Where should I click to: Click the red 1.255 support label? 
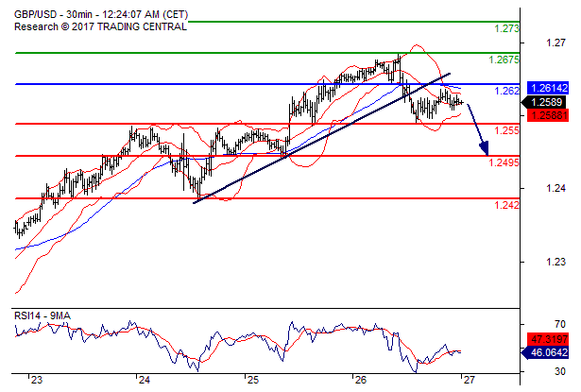[506, 130]
